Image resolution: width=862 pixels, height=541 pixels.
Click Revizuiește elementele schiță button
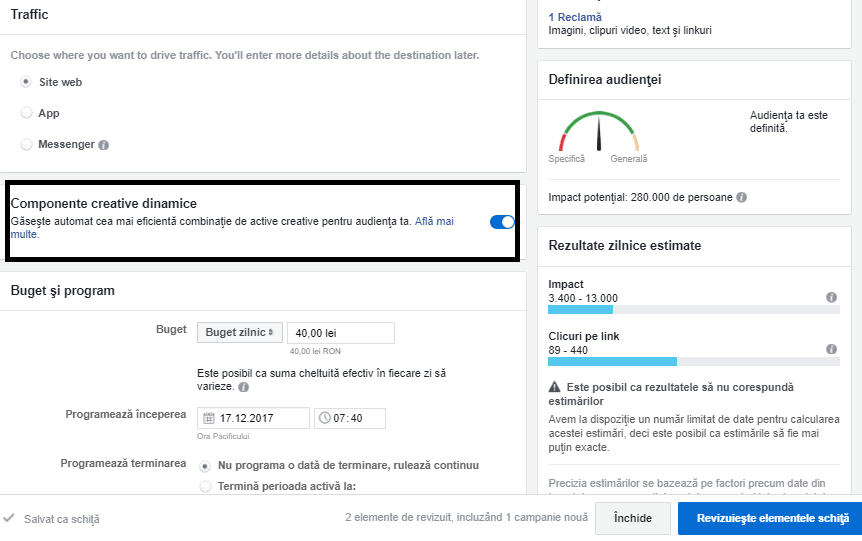769,518
